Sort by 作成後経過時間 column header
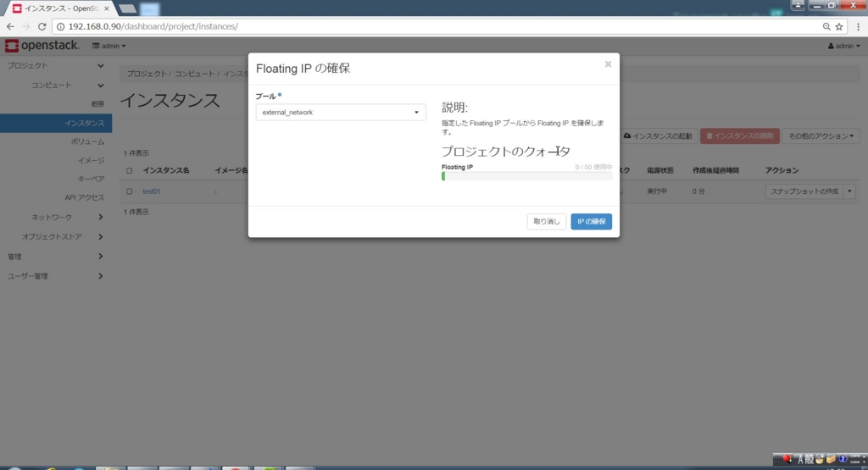Image resolution: width=868 pixels, height=470 pixels. tap(715, 170)
